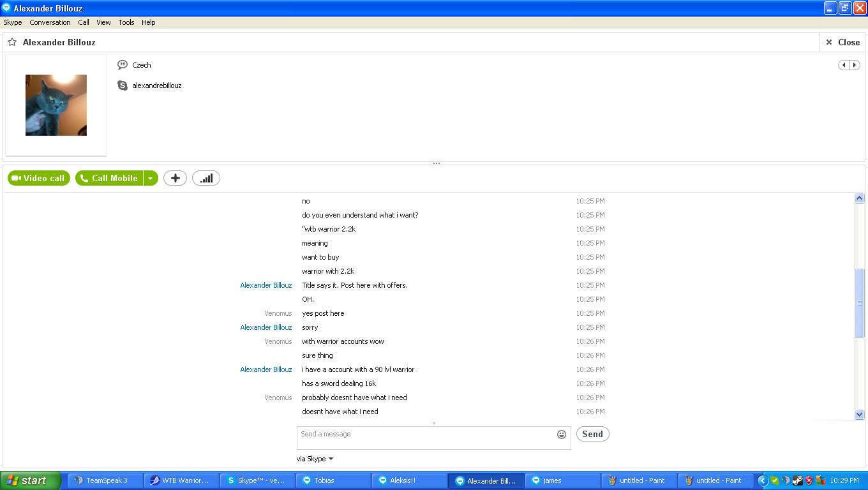Call Alexander Billouz with Call Mobile
The height and width of the screenshot is (490, 868).
[x=109, y=178]
